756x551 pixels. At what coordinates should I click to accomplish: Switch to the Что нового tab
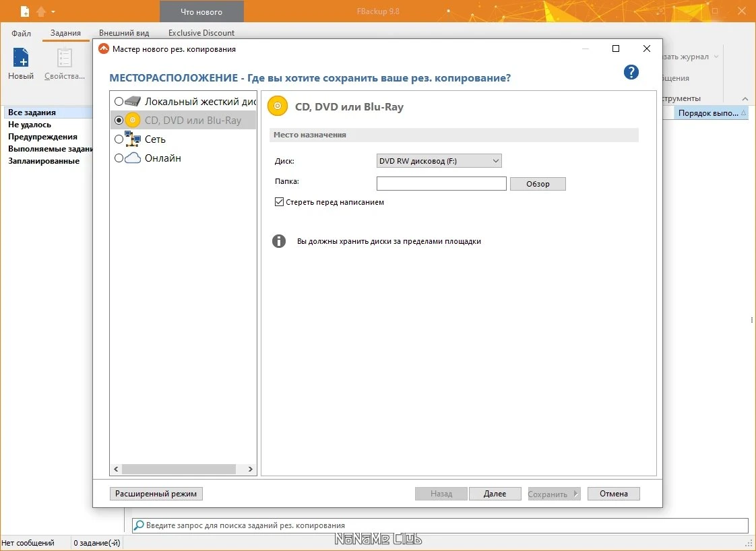click(x=201, y=11)
